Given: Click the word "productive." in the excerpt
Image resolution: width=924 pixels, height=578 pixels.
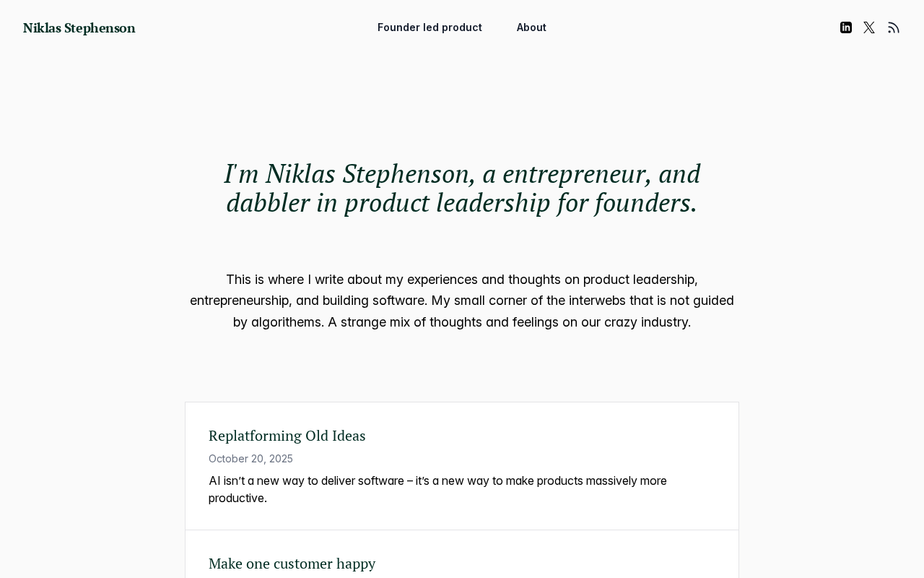Looking at the screenshot, I should [237, 498].
